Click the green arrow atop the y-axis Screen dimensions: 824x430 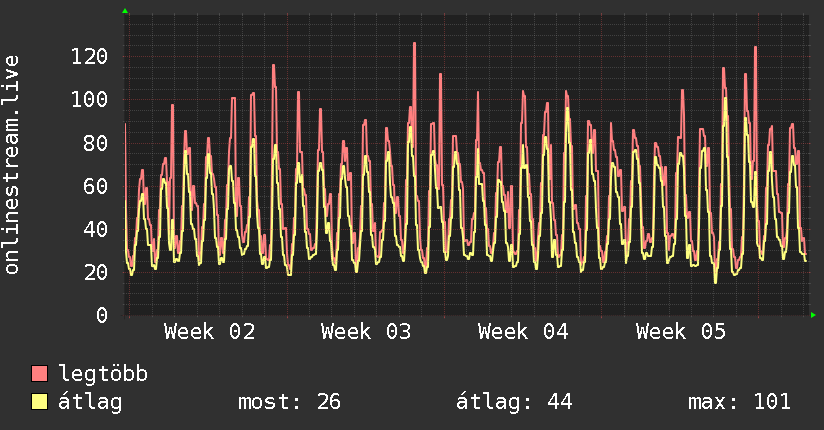(x=125, y=11)
